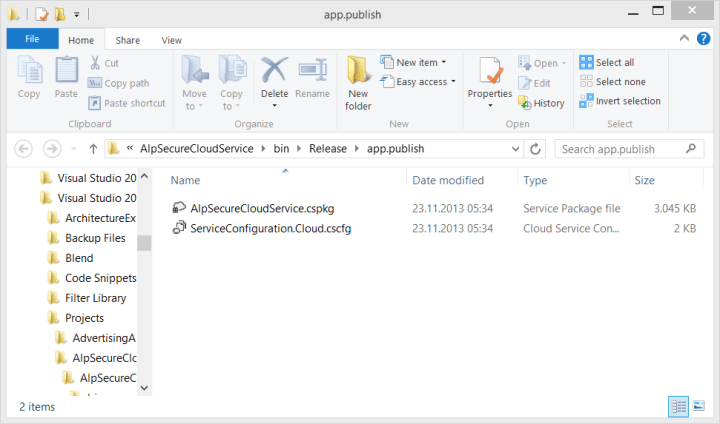This screenshot has height=424, width=720.
Task: Click the Paste icon in Clipboard group
Action: coord(66,80)
